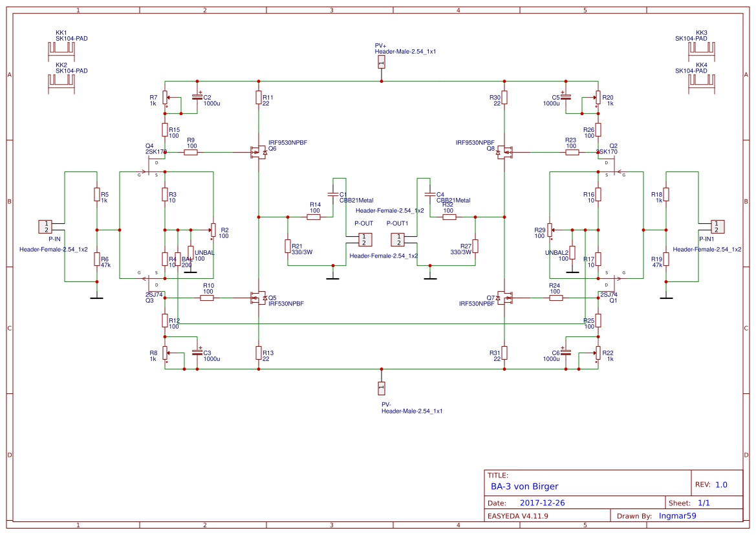The height and width of the screenshot is (535, 756).
Task: Select the Q6 IRF9530NPBF MOSFET symbol
Action: (x=259, y=152)
